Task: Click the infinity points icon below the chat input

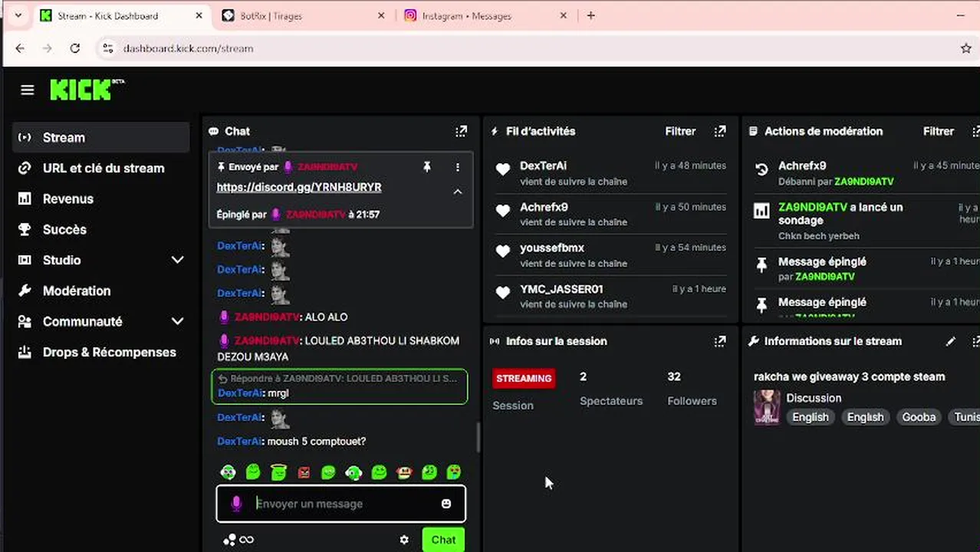Action: 246,540
